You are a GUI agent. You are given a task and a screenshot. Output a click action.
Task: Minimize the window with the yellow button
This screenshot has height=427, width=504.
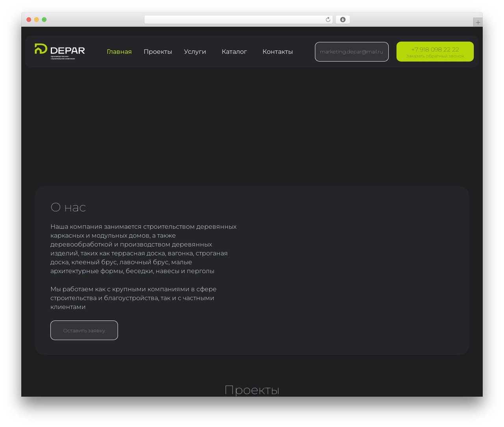click(x=36, y=20)
